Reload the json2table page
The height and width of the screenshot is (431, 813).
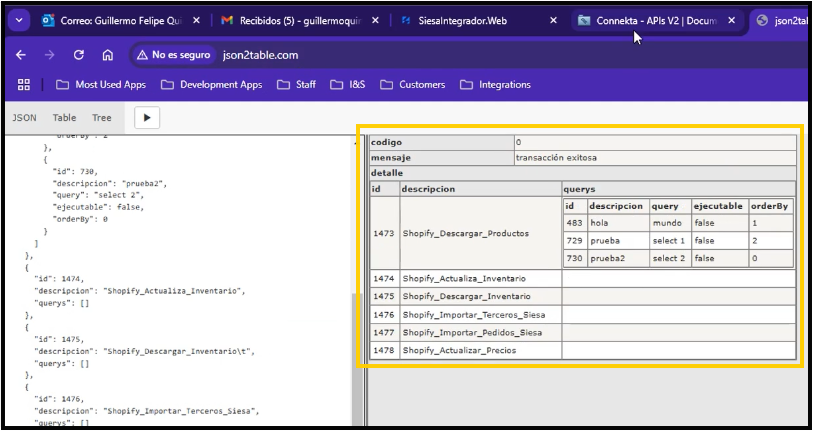point(79,55)
